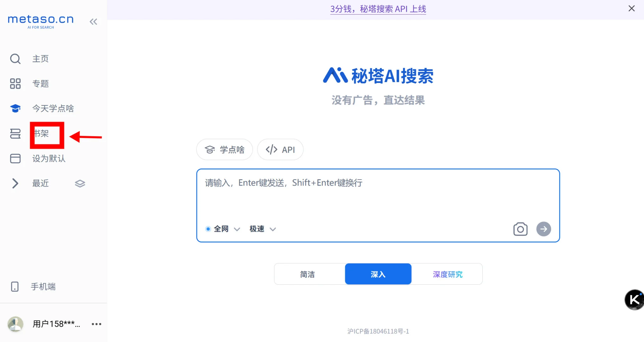Click the magnifier icon next to 主页
644x342 pixels.
click(x=15, y=59)
